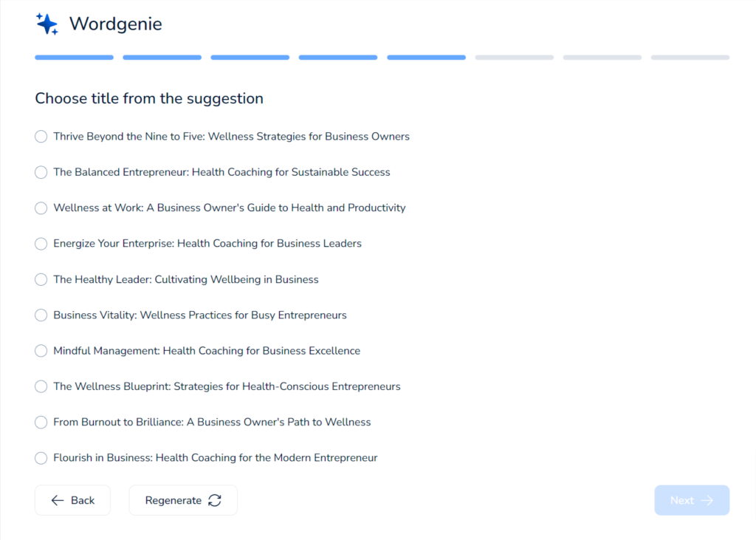Pick 'The Wellness Blueprint' radio option

[x=41, y=386]
